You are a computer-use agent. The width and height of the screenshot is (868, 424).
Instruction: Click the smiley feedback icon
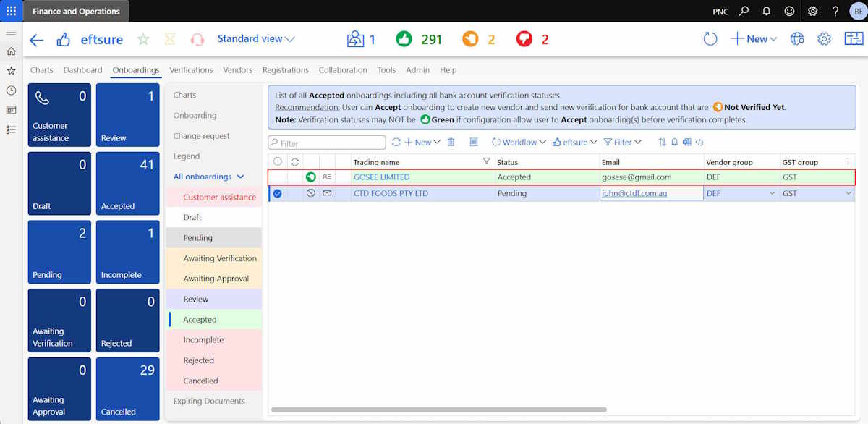click(x=789, y=11)
